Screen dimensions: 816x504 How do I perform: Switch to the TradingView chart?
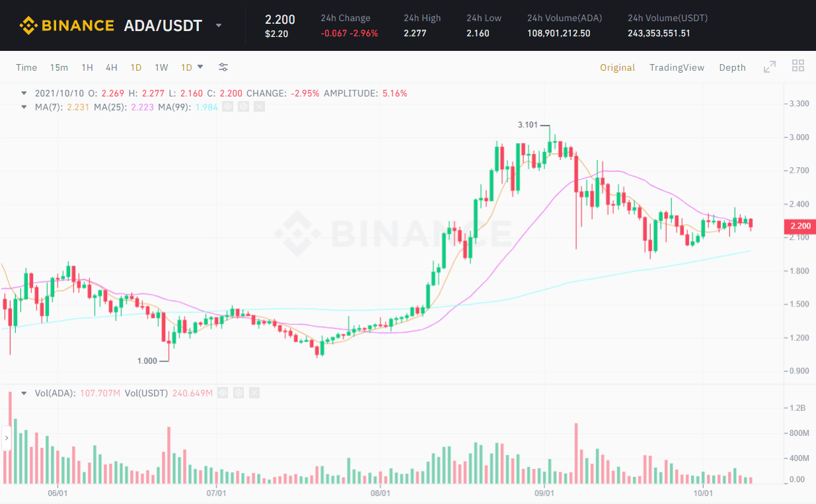tap(677, 67)
